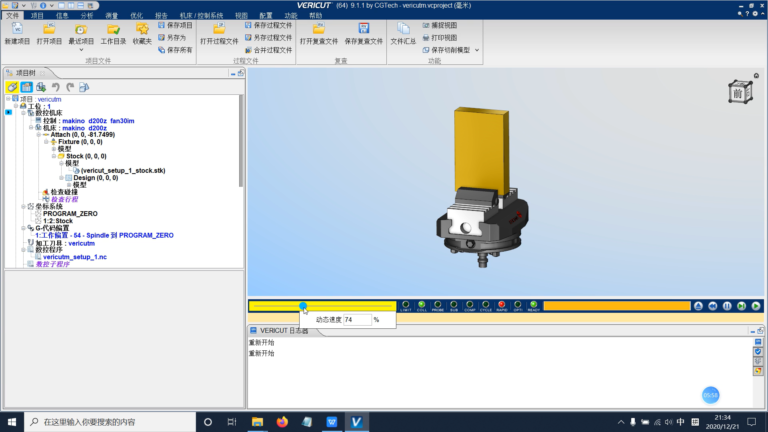Select 控制 : makino d200z fan30im row
The width and height of the screenshot is (768, 432).
pyautogui.click(x=88, y=120)
